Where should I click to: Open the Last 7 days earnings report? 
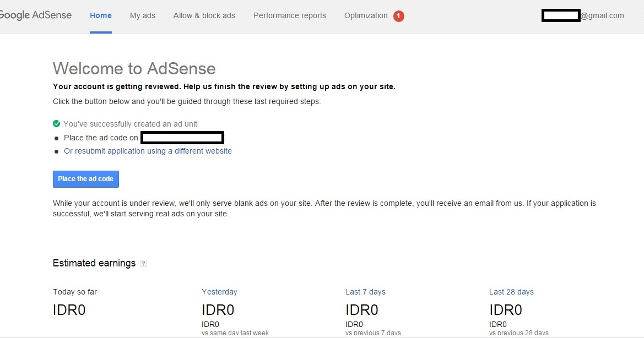coord(365,292)
